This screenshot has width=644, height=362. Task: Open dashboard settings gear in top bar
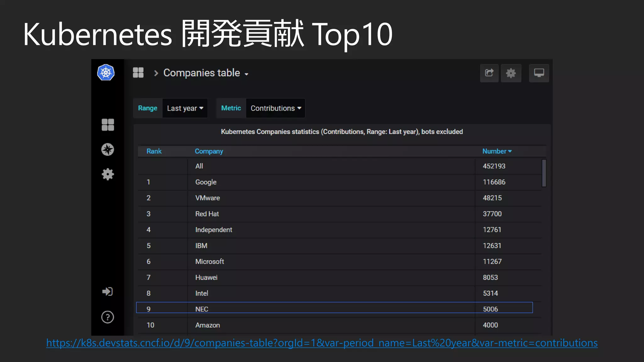(x=511, y=73)
